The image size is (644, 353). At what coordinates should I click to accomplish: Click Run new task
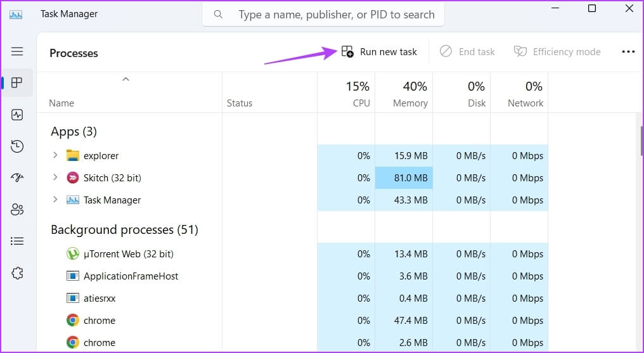(379, 52)
